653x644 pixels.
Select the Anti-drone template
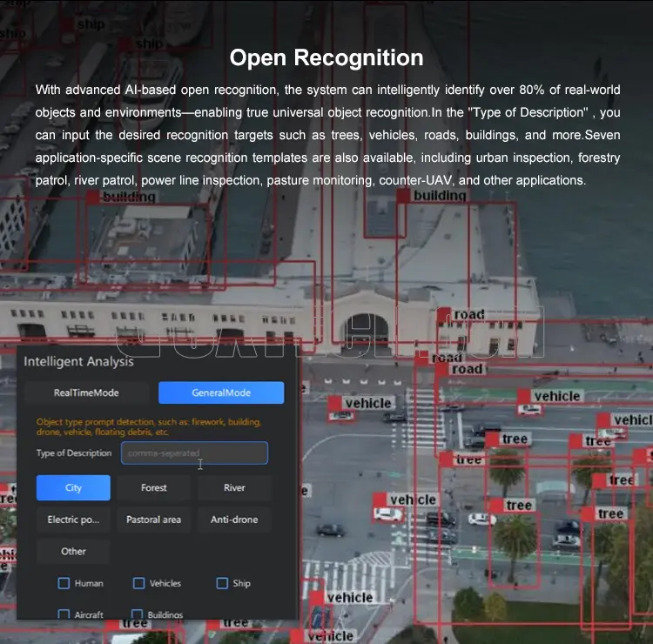[234, 520]
